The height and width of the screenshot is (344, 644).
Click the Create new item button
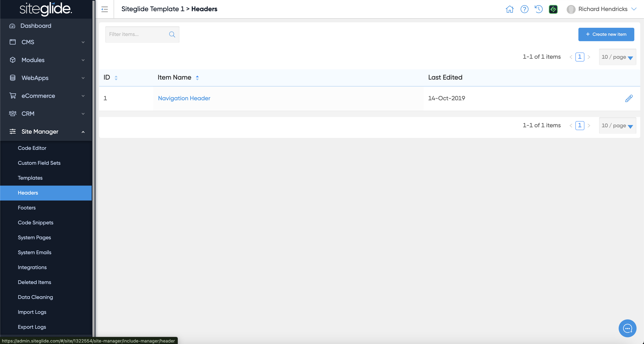tap(606, 34)
